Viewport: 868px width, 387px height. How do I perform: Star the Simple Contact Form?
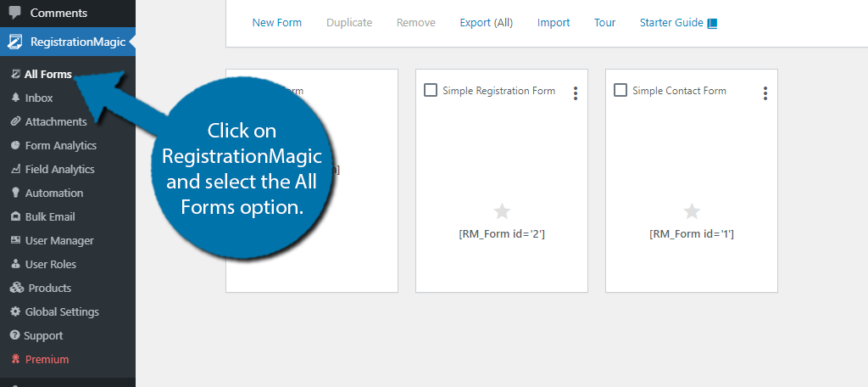pos(692,211)
